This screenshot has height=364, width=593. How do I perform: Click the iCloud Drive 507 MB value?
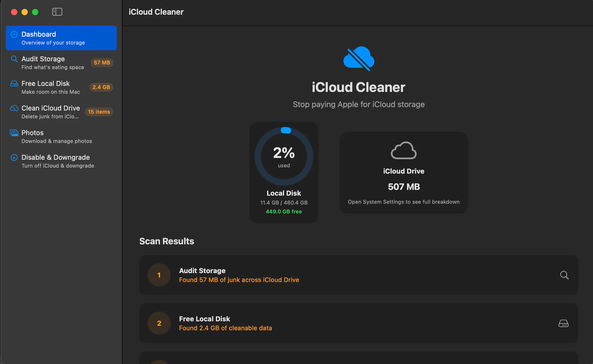click(404, 187)
